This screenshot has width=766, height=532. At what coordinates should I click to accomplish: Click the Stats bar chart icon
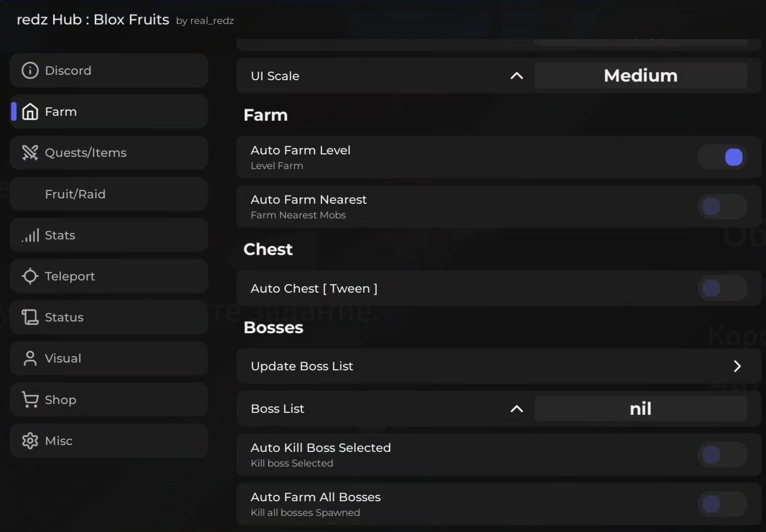tap(30, 235)
